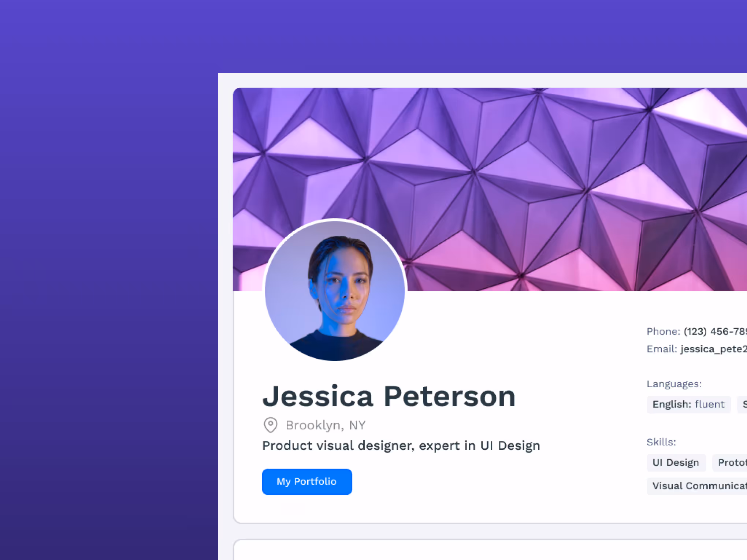This screenshot has height=560, width=747.
Task: Click the phone number (123) 456-789
Action: [715, 332]
